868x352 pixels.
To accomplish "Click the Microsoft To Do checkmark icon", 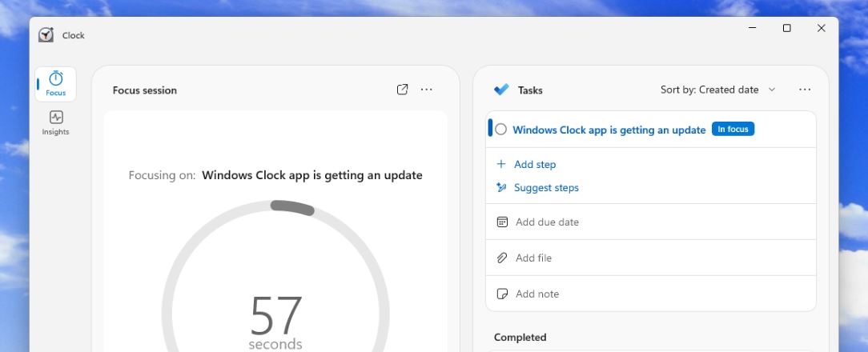I will pos(501,90).
